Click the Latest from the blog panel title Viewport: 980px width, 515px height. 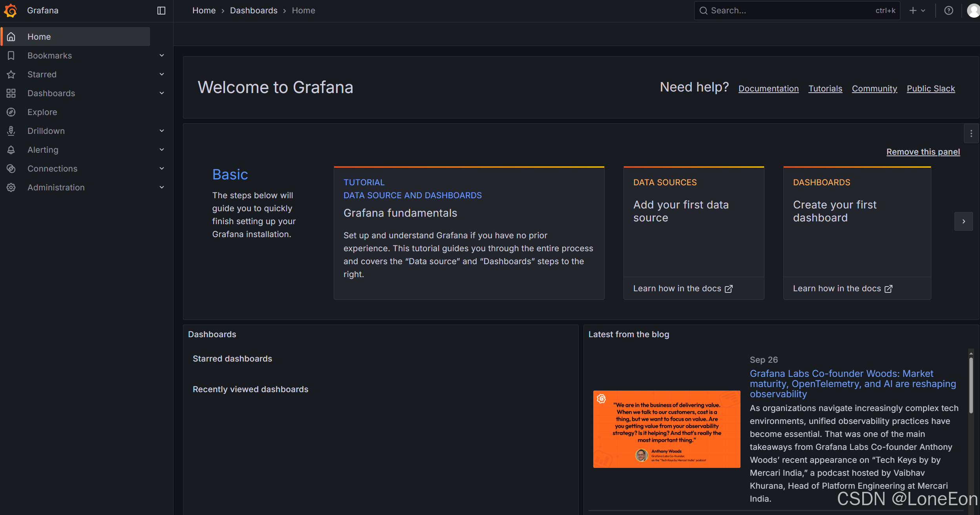point(629,334)
